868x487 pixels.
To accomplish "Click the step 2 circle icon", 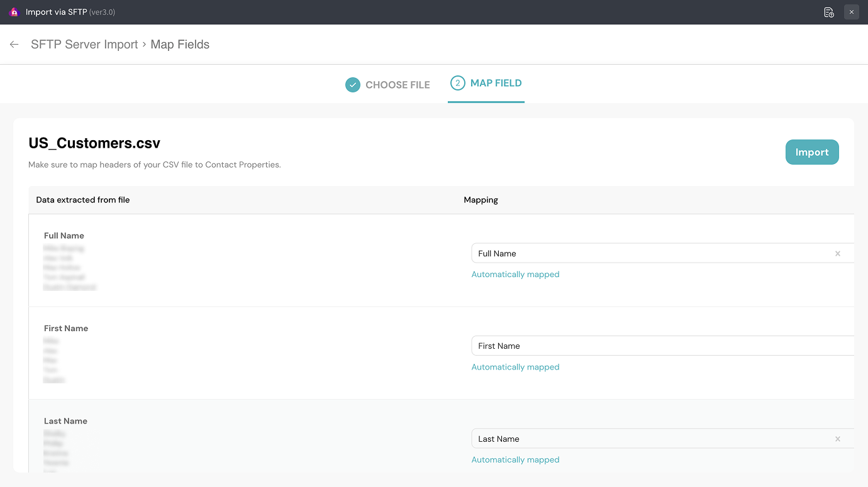I will tap(458, 83).
